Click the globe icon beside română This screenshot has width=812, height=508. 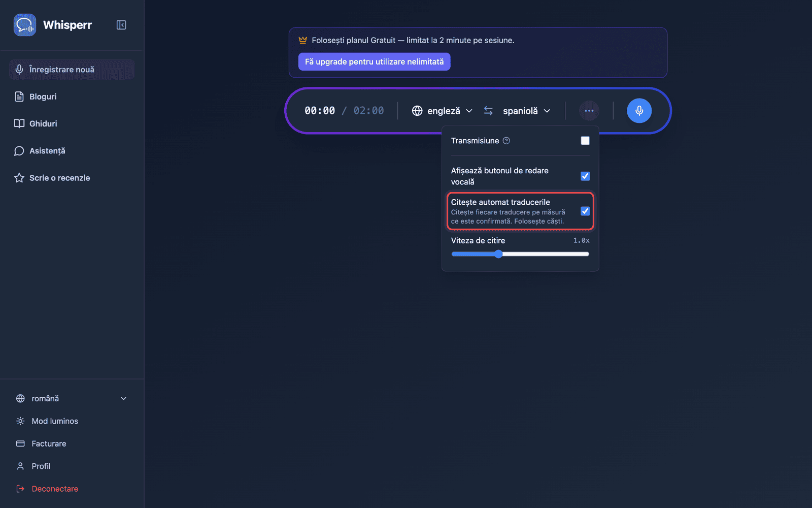[x=20, y=399]
